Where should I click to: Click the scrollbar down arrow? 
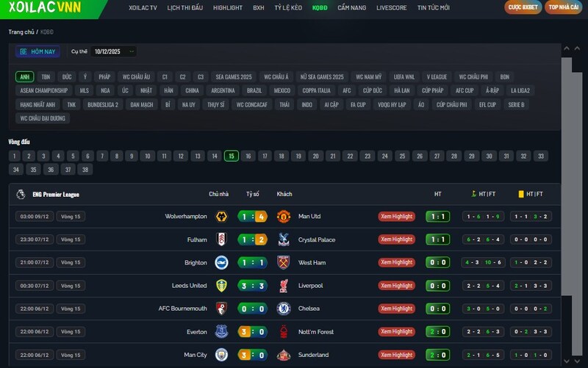(566, 361)
